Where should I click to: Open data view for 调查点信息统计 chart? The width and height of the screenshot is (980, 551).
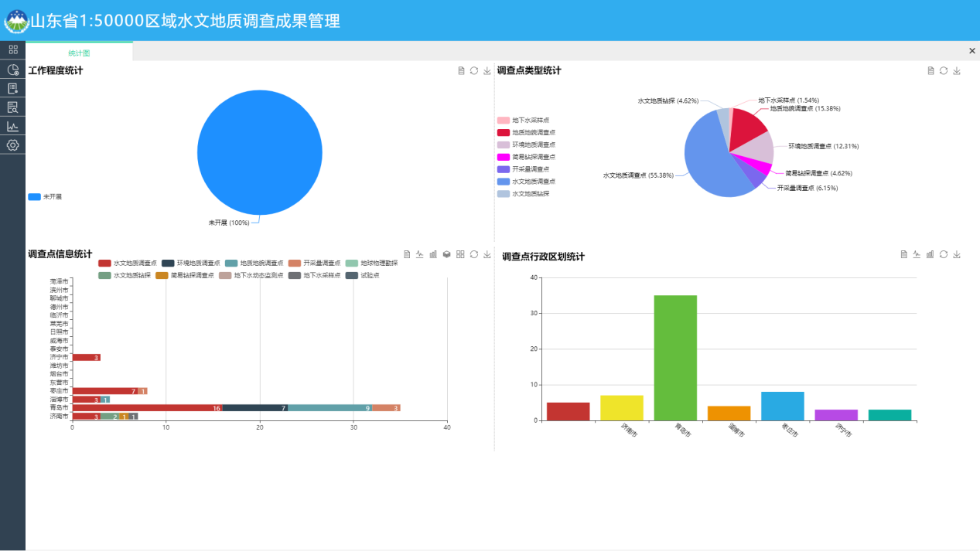pos(407,253)
